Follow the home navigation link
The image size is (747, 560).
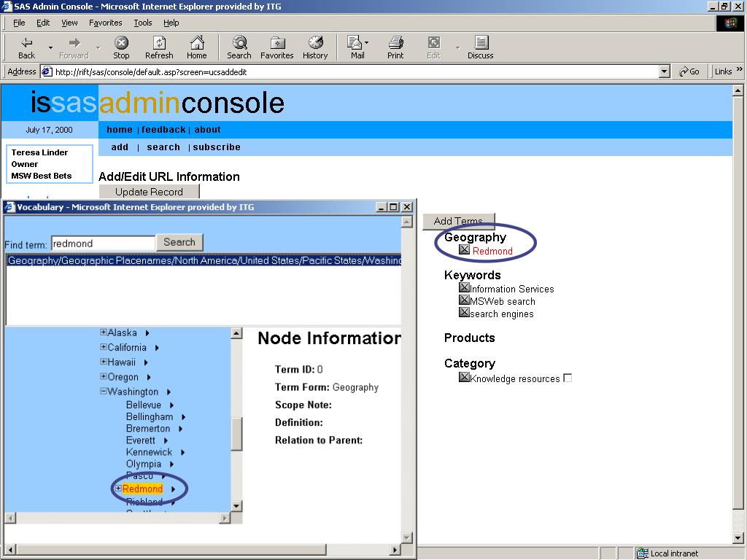pos(120,130)
